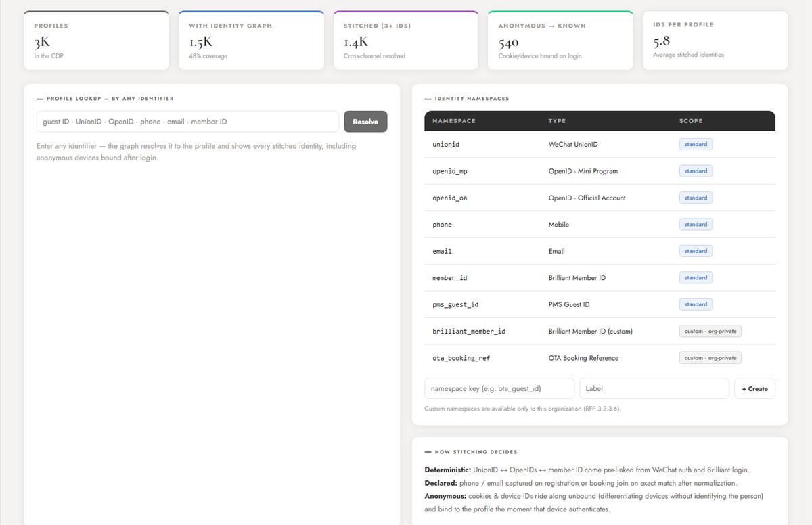Select the phone namespace row
The height and width of the screenshot is (525, 812).
tap(600, 225)
